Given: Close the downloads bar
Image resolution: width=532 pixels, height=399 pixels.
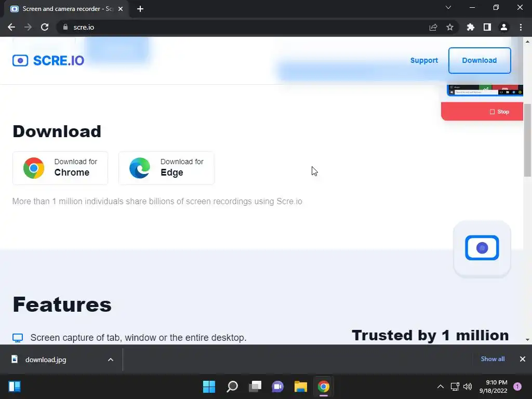Looking at the screenshot, I should coord(523,359).
